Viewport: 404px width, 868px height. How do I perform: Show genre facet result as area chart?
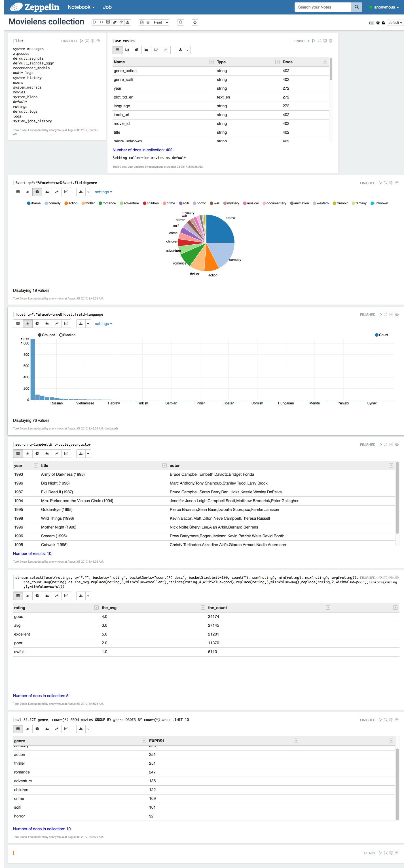[47, 192]
